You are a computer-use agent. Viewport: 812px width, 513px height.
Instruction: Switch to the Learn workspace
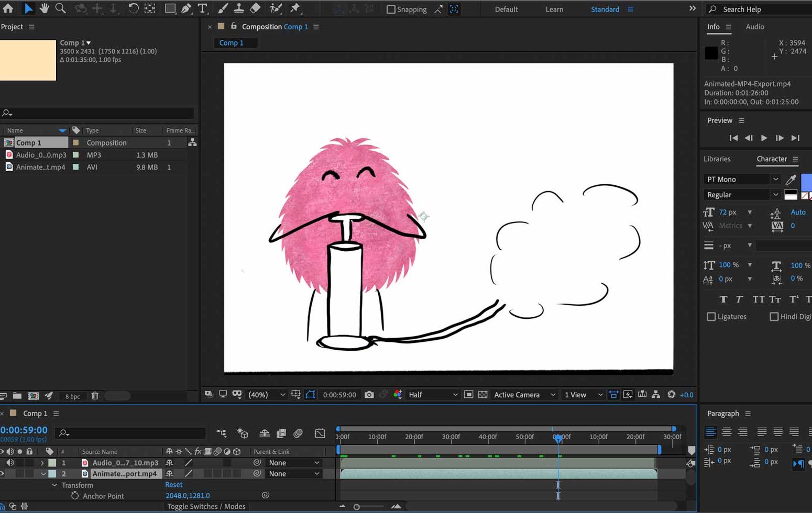pos(554,9)
